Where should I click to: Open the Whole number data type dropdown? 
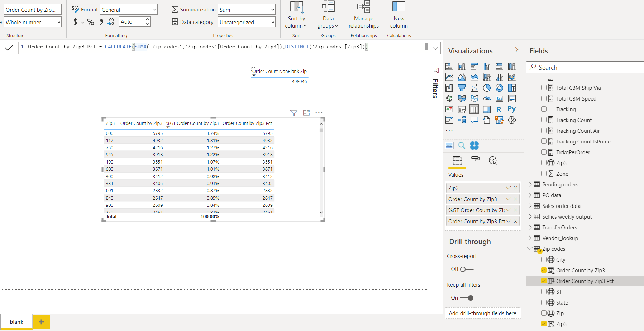coord(33,22)
